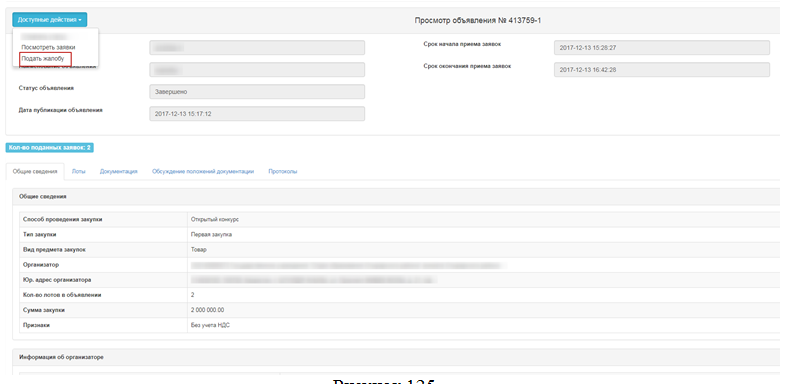The width and height of the screenshot is (794, 384).
Task: Select Посмотреть заявки menu entry
Action: 49,47
